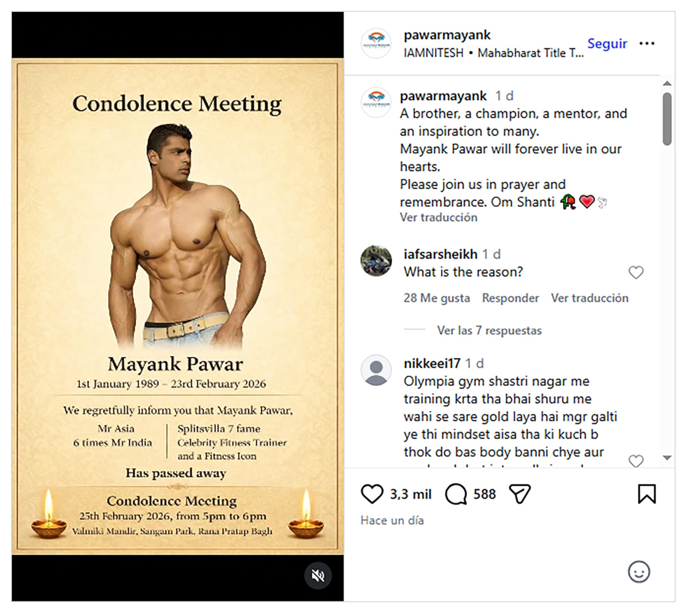Open the Mahabharat Title audio track
Screen dimensions: 691x616
[529, 53]
